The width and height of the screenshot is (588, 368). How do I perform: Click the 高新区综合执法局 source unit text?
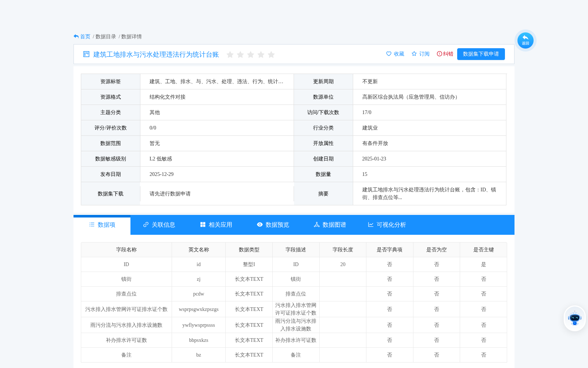(411, 97)
